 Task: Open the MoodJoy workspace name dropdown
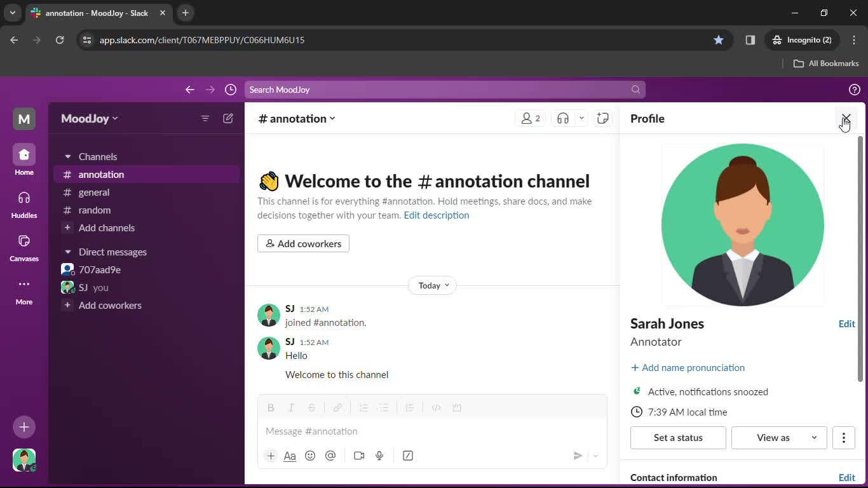coord(90,118)
